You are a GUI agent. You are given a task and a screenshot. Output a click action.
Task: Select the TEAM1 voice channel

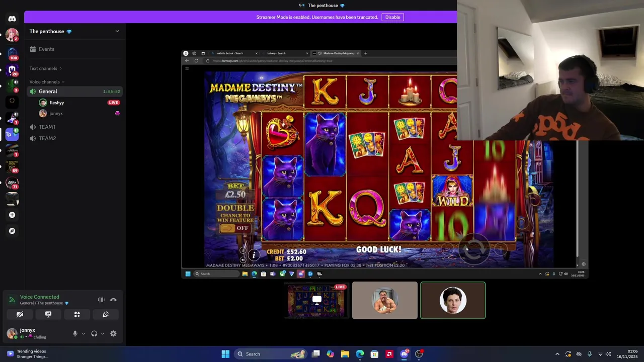coord(75,127)
